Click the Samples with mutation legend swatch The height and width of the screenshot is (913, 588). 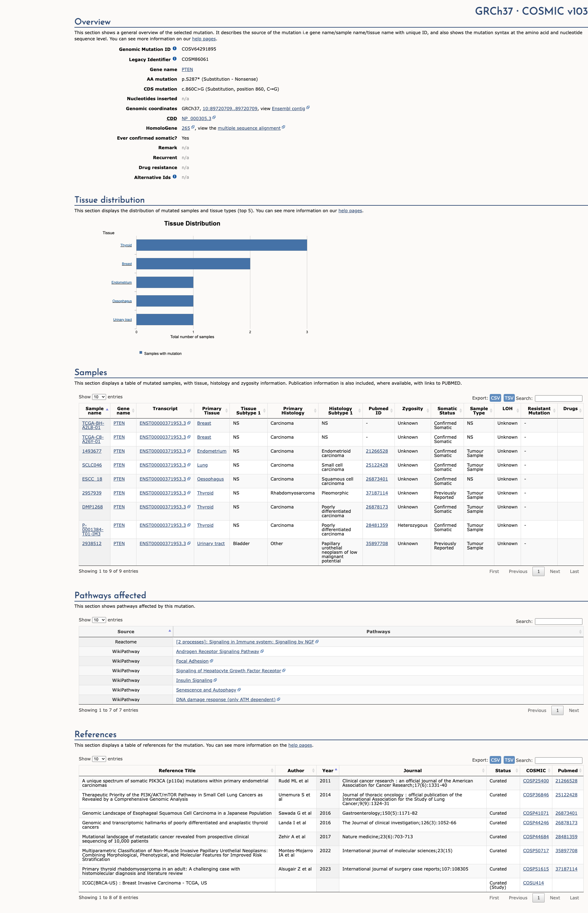coord(140,352)
